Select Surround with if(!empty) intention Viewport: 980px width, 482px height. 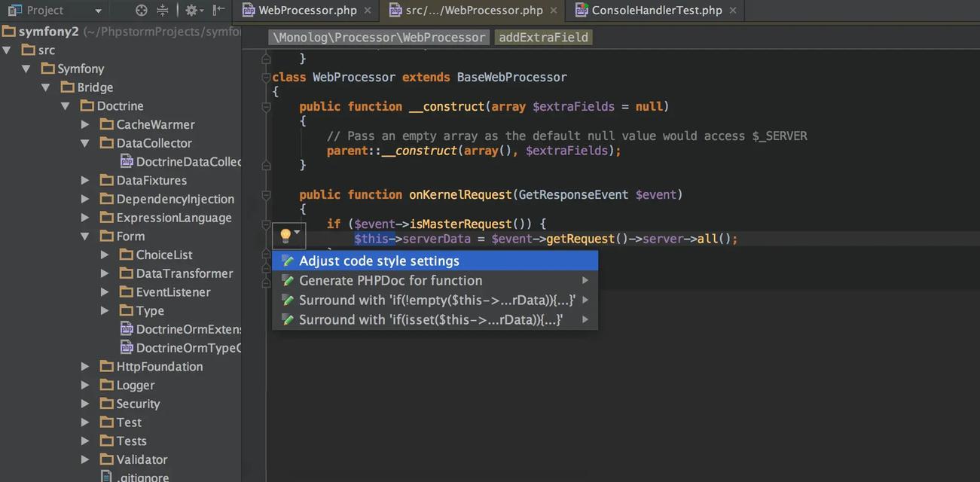point(435,300)
